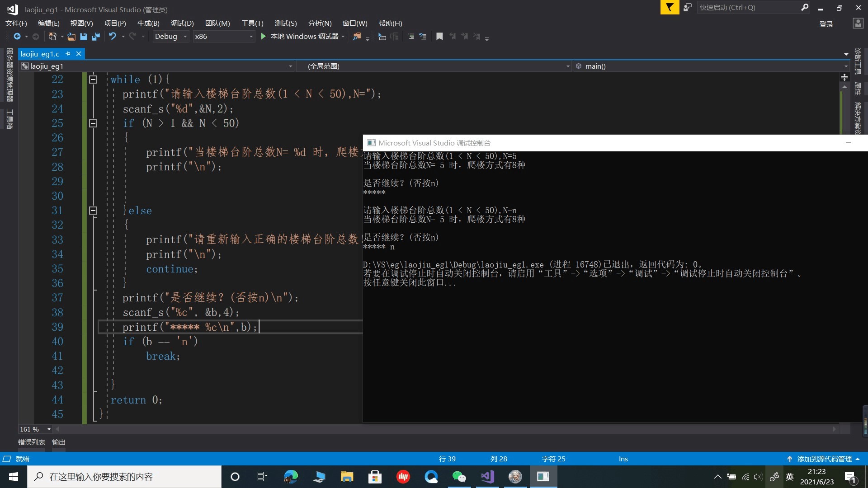
Task: Open the 输出 panel tab
Action: 59,442
